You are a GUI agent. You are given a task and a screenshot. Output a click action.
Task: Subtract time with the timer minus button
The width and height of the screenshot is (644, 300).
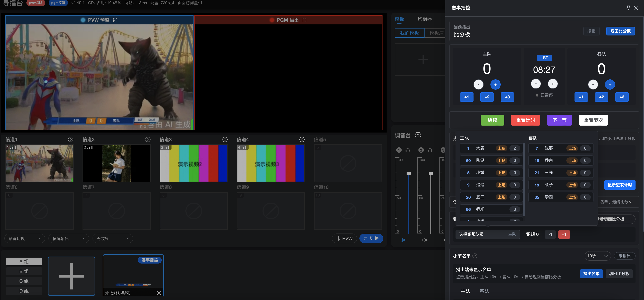pyautogui.click(x=536, y=84)
